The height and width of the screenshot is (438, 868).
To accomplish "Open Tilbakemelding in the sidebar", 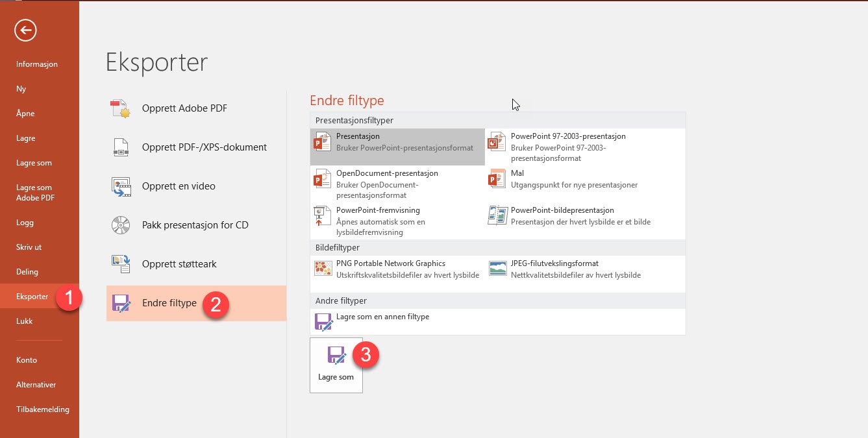I will (x=43, y=409).
